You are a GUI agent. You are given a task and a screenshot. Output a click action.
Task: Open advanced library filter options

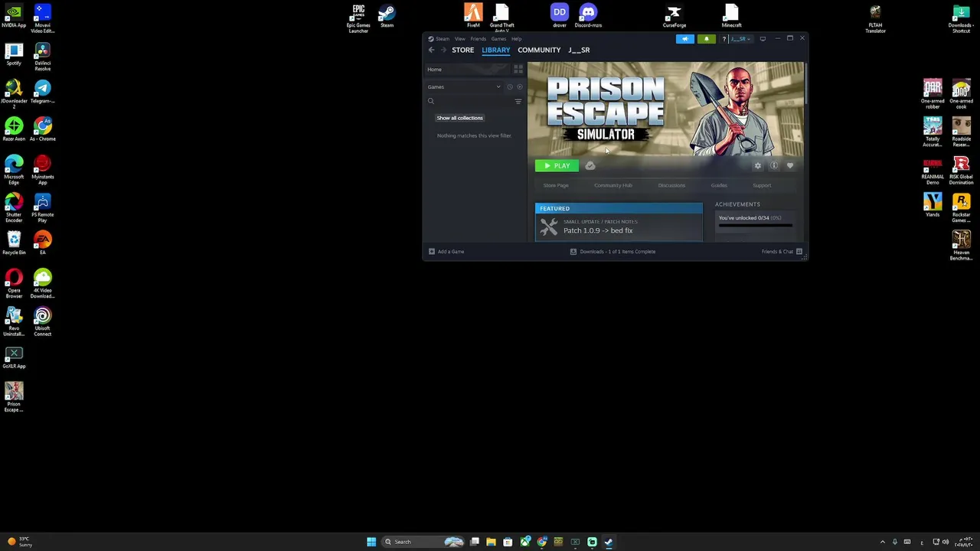518,101
